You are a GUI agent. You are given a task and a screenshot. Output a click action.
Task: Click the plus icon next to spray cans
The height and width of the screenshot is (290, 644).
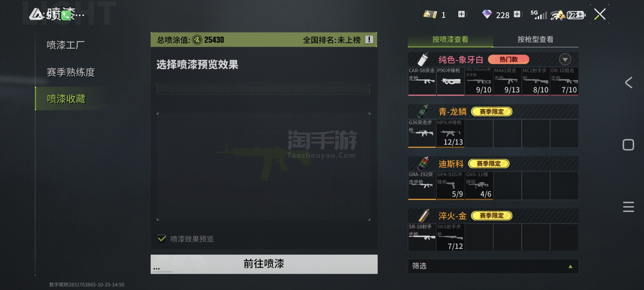pyautogui.click(x=461, y=14)
